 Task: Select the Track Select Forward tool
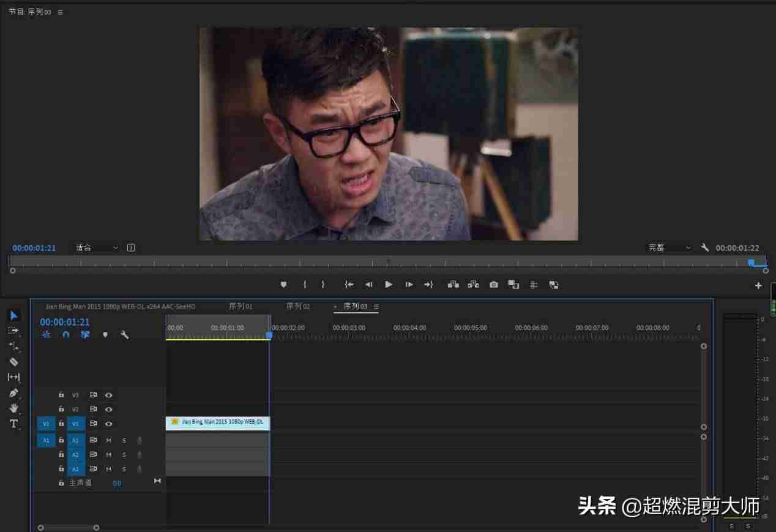pos(13,331)
